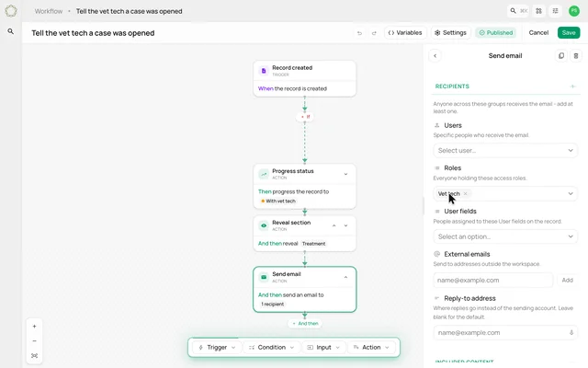Screen dimensions: 588x368
Task: Fit the workflow to the view
Action: [34, 356]
